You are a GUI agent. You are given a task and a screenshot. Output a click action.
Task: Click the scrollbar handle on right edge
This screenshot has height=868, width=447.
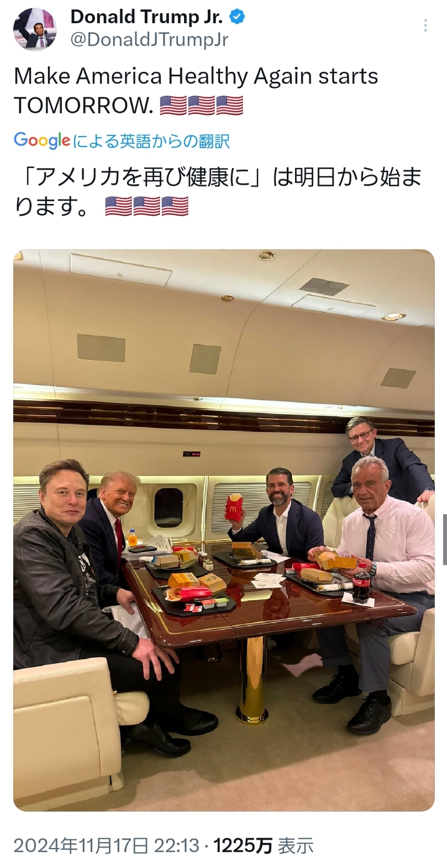click(x=445, y=539)
